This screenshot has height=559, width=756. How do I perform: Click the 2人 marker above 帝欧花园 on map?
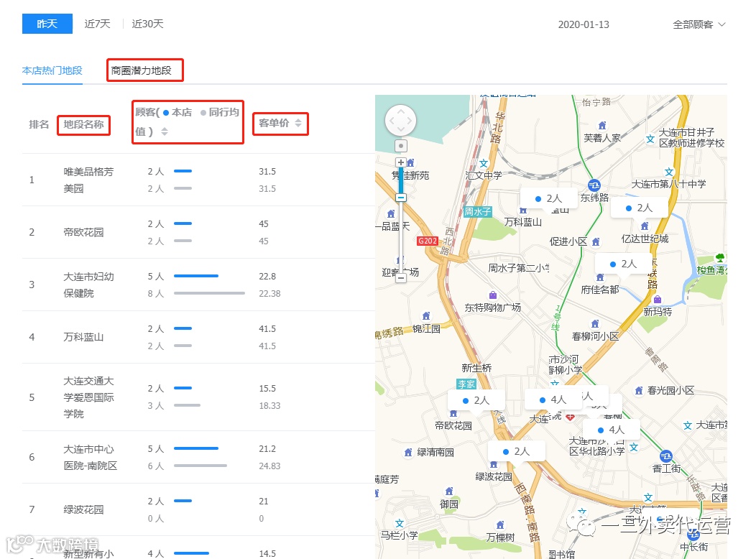pos(476,400)
